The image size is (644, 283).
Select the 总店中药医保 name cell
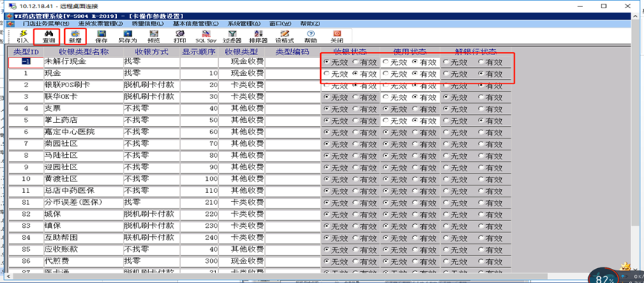tap(83, 191)
